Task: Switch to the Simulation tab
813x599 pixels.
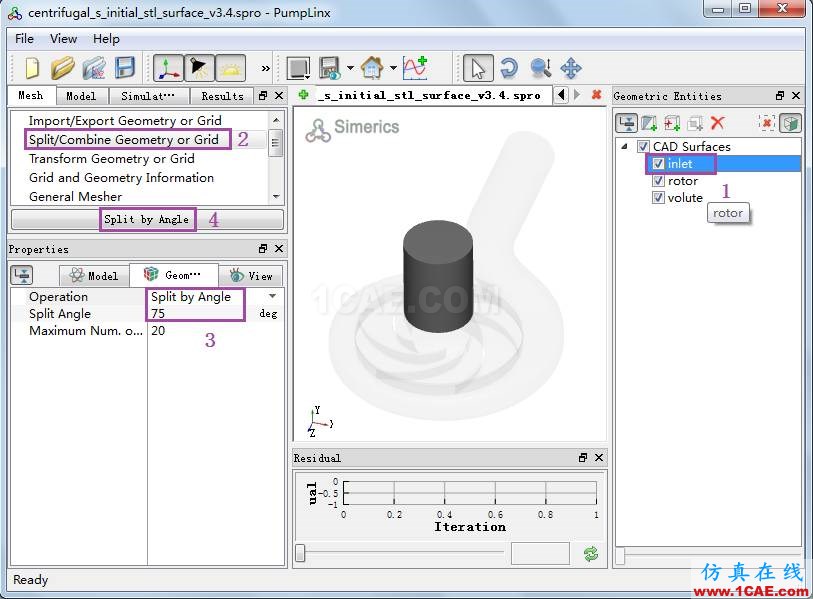Action: click(x=148, y=96)
